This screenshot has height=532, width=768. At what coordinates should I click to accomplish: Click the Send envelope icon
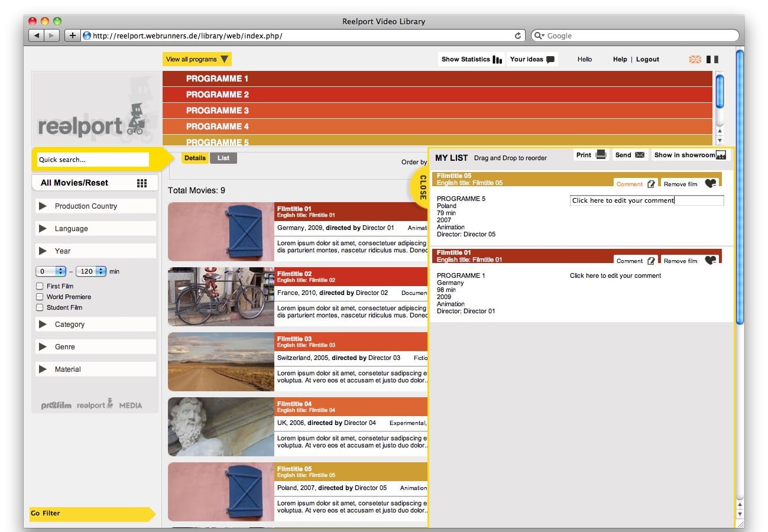pyautogui.click(x=640, y=155)
